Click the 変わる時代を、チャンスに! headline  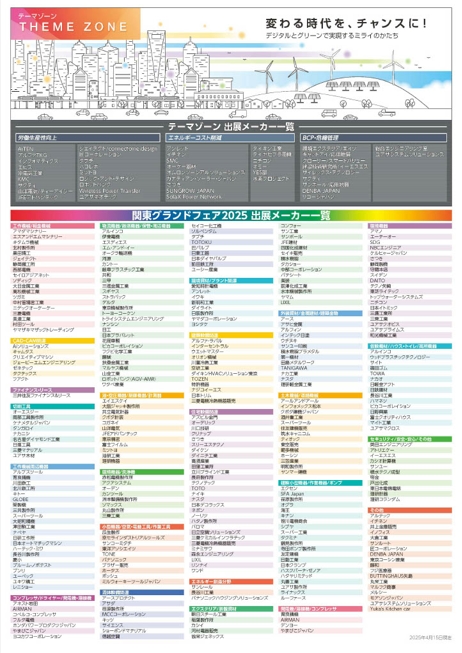347,23
